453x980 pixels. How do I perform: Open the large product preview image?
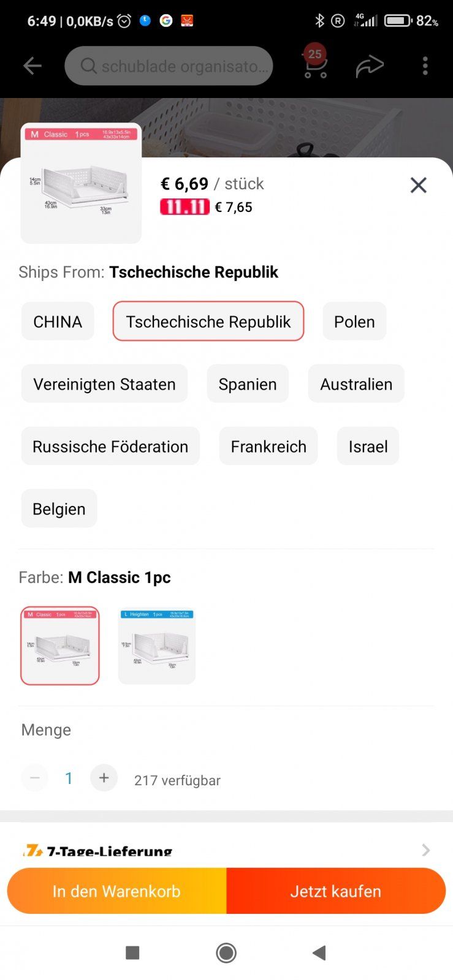pyautogui.click(x=81, y=183)
